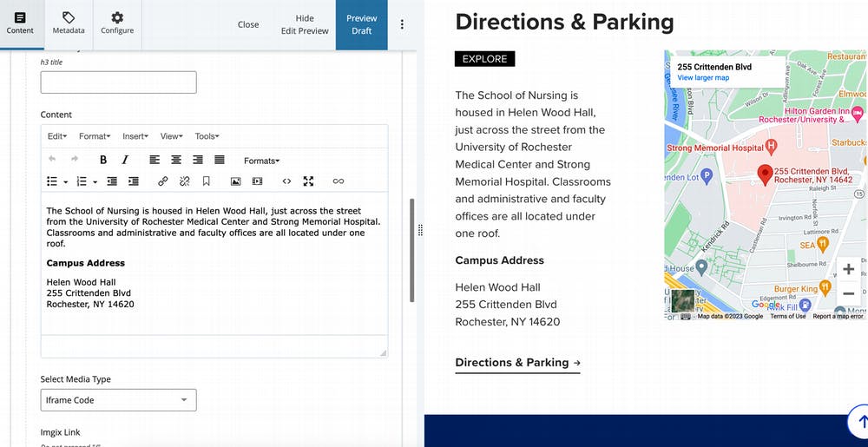The width and height of the screenshot is (868, 447).
Task: Click the Close button
Action: click(248, 24)
